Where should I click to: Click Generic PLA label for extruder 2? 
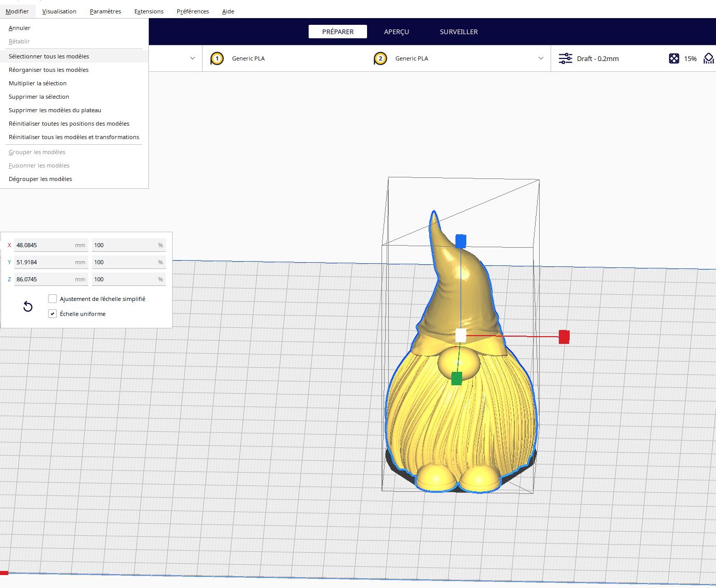tap(412, 58)
